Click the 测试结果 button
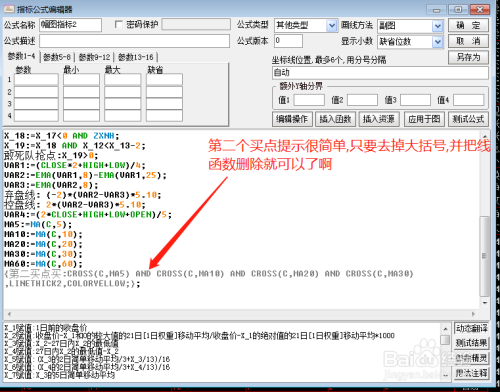Viewport: 500px width, 392px height. point(471,343)
